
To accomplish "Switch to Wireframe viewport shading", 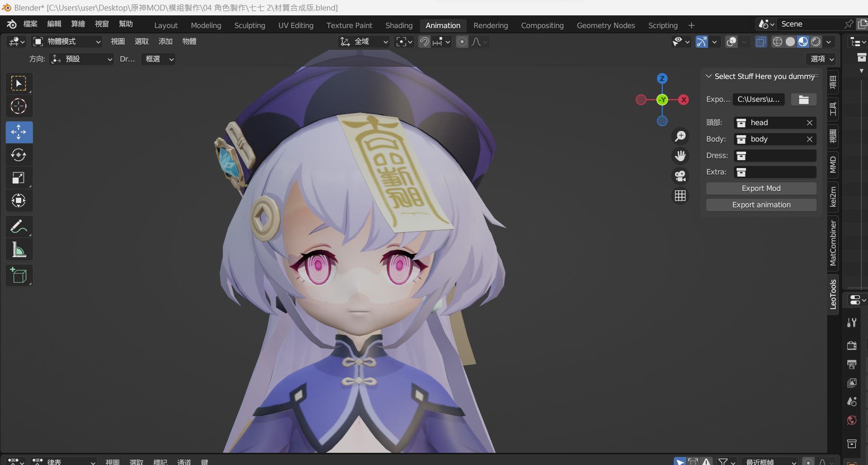I will 777,42.
